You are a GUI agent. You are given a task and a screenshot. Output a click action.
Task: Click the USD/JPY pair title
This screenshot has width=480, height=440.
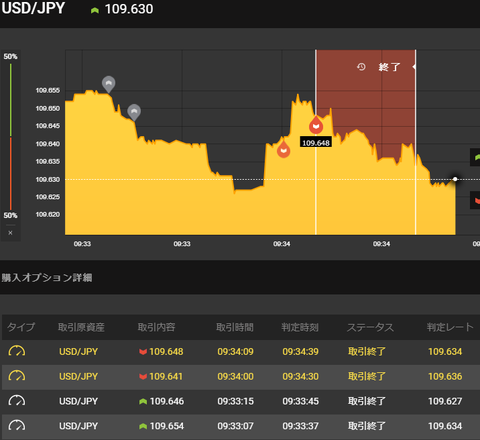tap(33, 8)
